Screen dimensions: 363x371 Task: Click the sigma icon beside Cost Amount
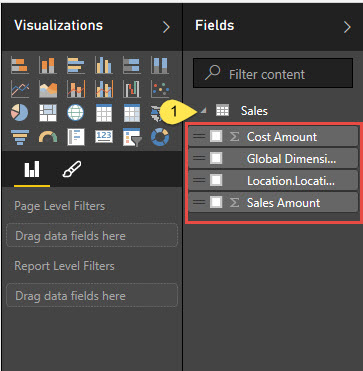[x=235, y=137]
